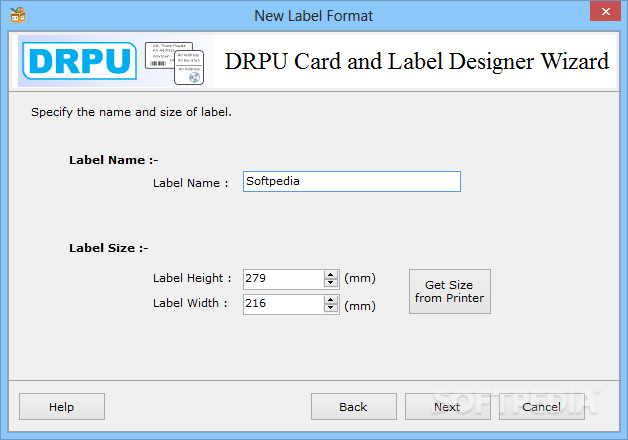
Task: Click "Specify the name and size of label." text
Action: (x=131, y=112)
